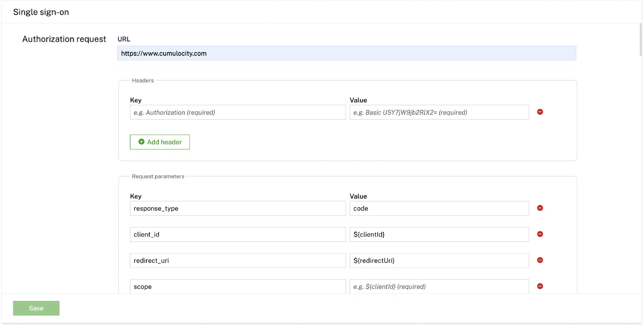Edit the client_id key field

click(x=237, y=235)
